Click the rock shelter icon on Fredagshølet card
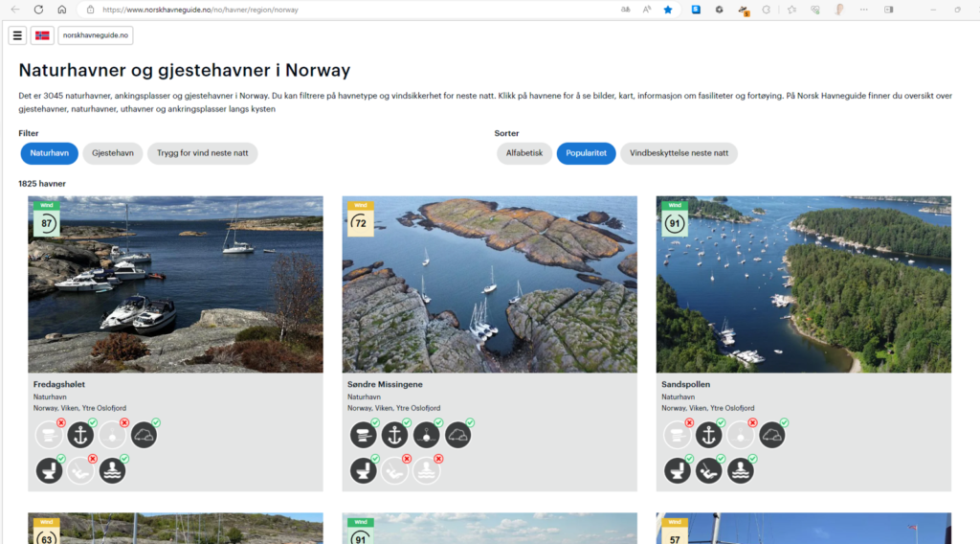The image size is (980, 544). [144, 435]
